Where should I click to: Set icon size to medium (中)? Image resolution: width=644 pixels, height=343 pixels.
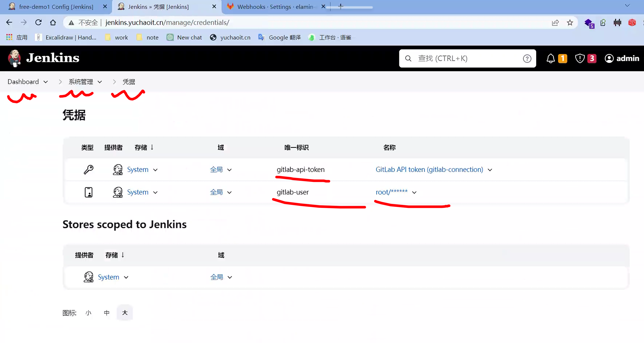106,313
